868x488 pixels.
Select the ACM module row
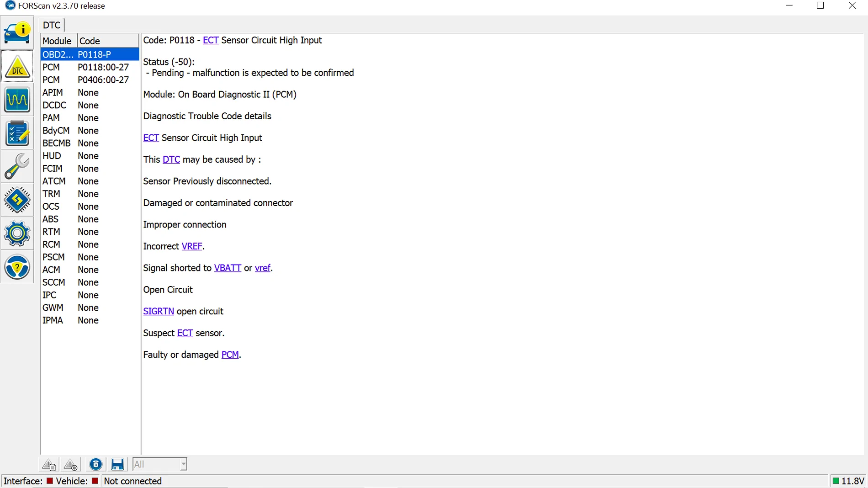click(x=90, y=270)
